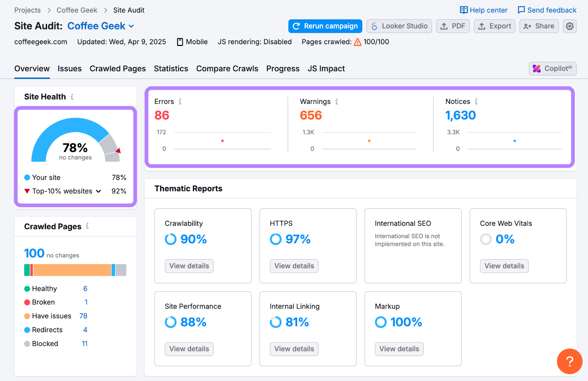Open the Compare Crawls tab
Screen dimensions: 588x381
[227, 69]
